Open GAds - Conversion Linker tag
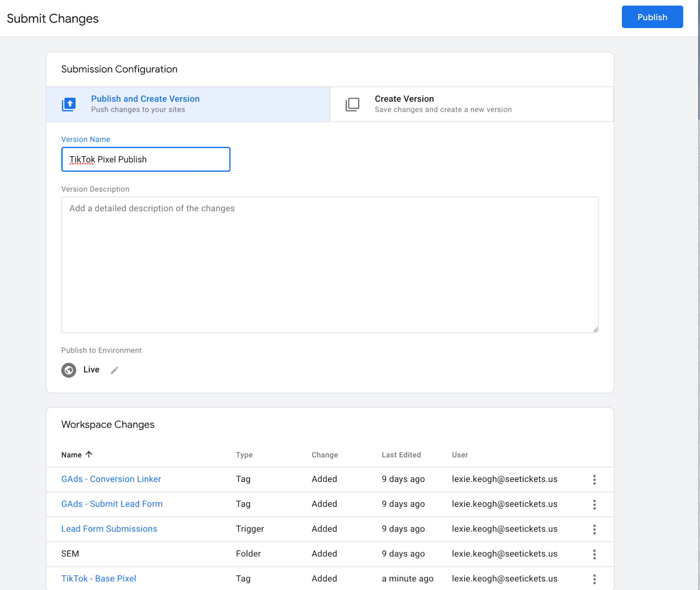Screen dimensions: 700x590 click(111, 479)
